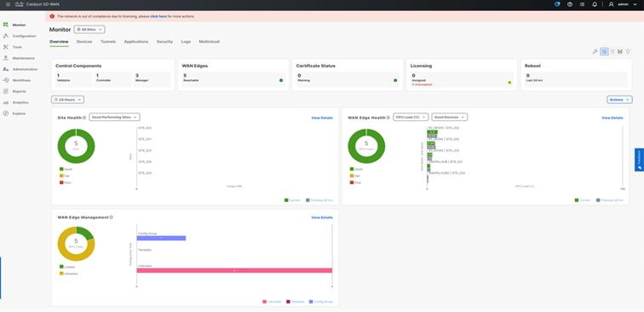Click the Maintenance sidebar icon

tap(6, 58)
